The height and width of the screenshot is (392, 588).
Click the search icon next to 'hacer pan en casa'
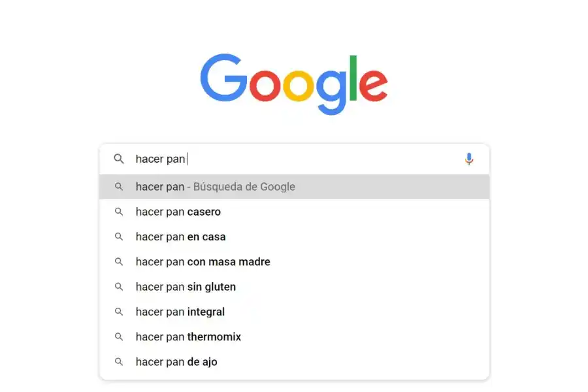click(119, 237)
